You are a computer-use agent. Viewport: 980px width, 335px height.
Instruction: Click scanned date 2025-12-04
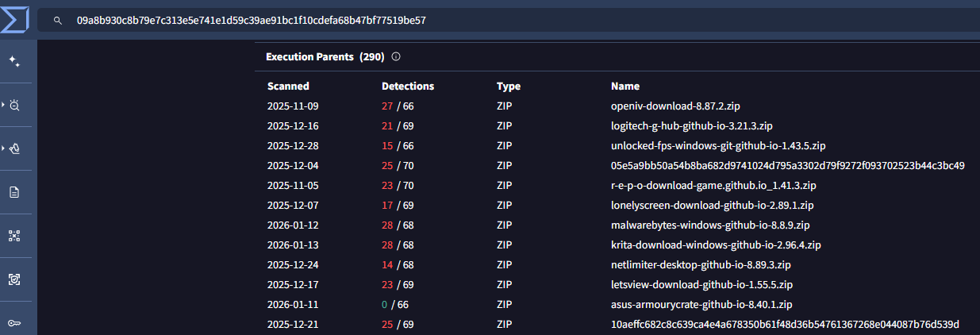coord(293,165)
